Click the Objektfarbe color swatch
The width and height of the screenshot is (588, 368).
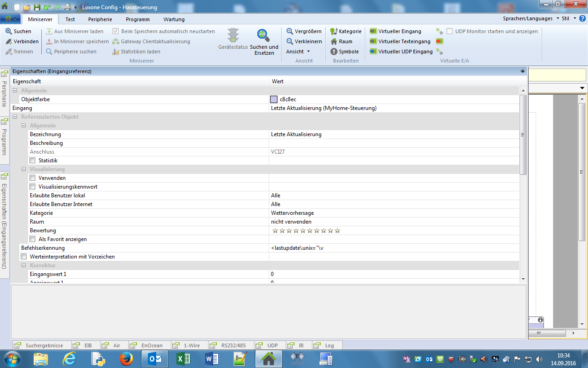click(x=274, y=99)
